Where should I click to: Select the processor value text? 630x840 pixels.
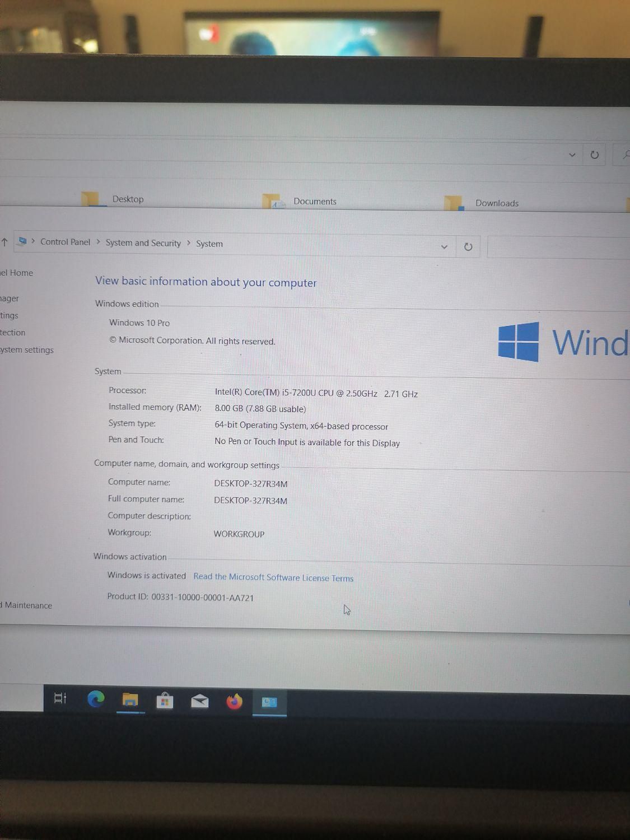click(x=316, y=393)
